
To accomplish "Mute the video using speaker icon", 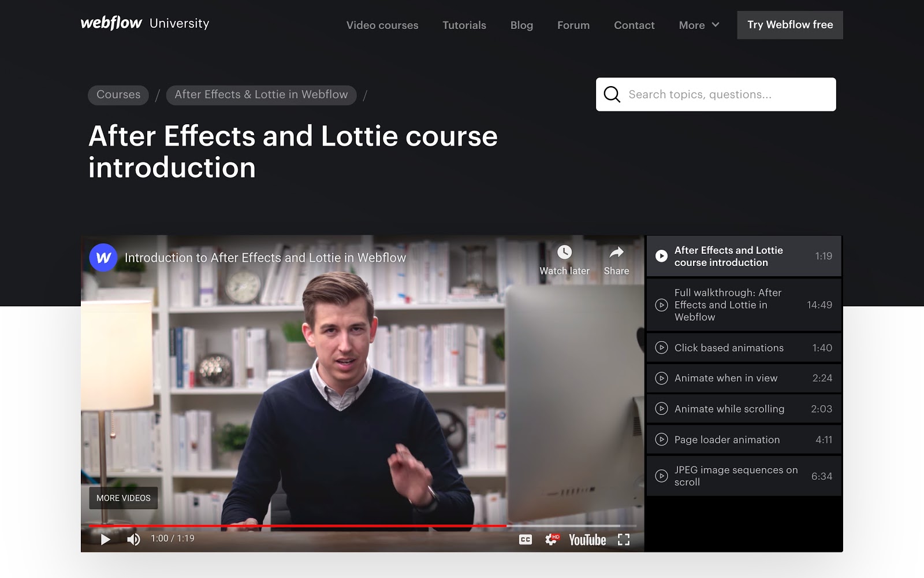I will click(133, 539).
